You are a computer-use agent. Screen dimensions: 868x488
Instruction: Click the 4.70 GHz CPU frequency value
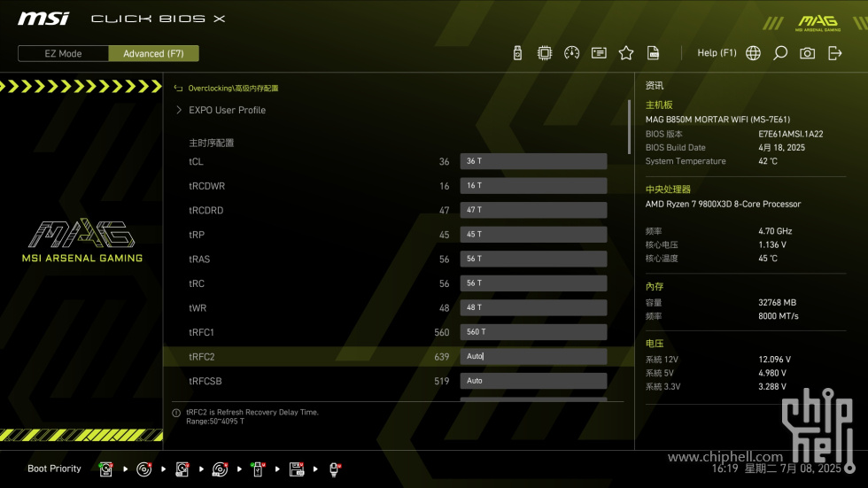[775, 231]
